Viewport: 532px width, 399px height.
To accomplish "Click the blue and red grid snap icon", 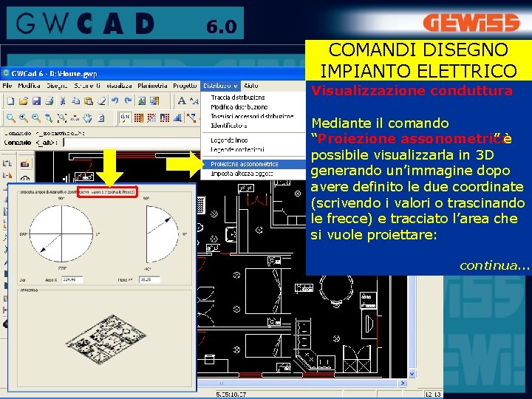I will [165, 117].
